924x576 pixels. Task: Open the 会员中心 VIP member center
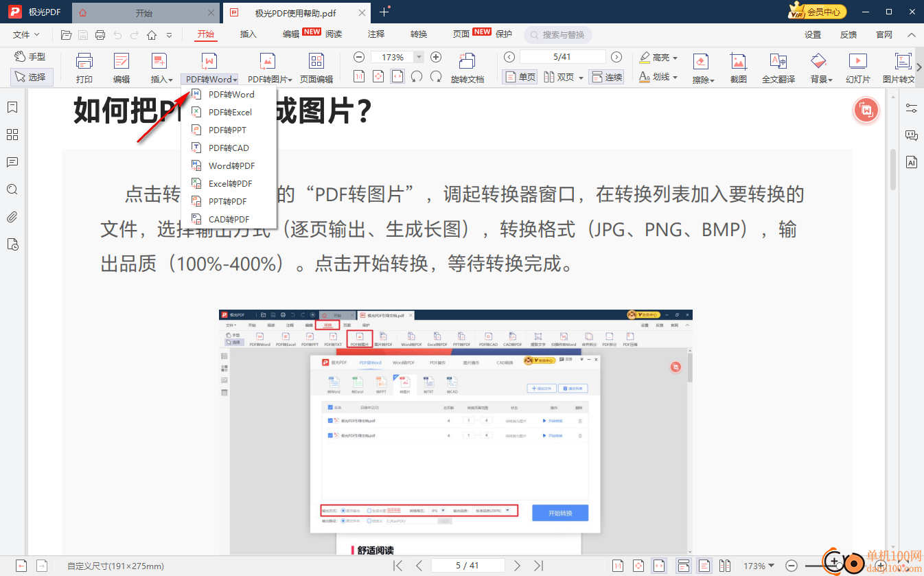coord(817,12)
